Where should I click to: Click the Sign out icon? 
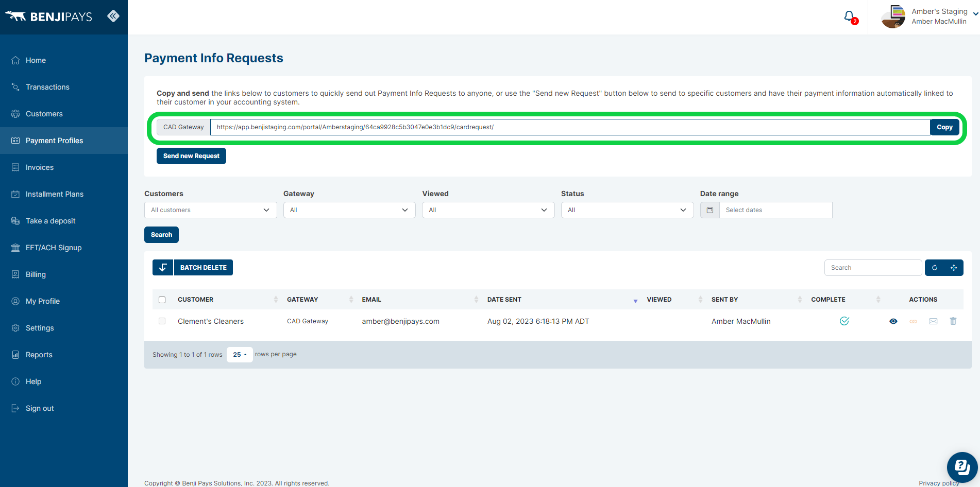click(x=15, y=408)
